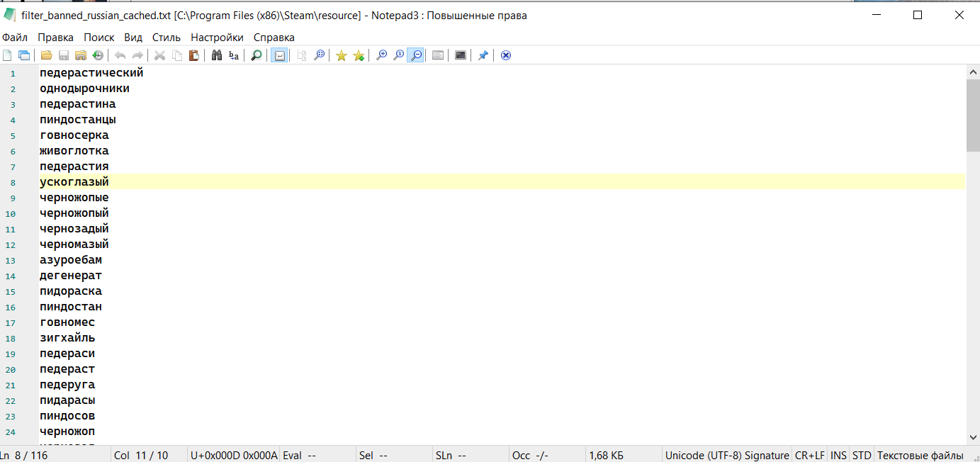
Task: Open the Стиль menu
Action: pos(167,38)
